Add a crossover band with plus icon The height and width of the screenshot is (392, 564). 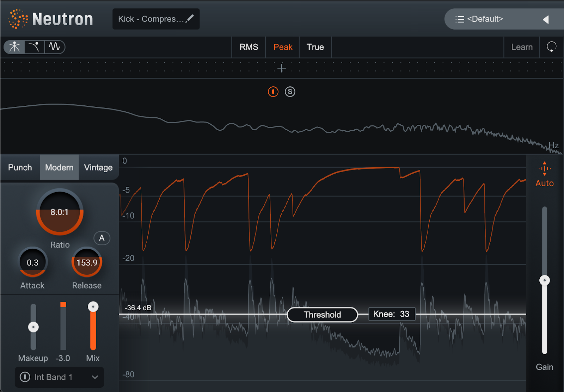click(281, 68)
